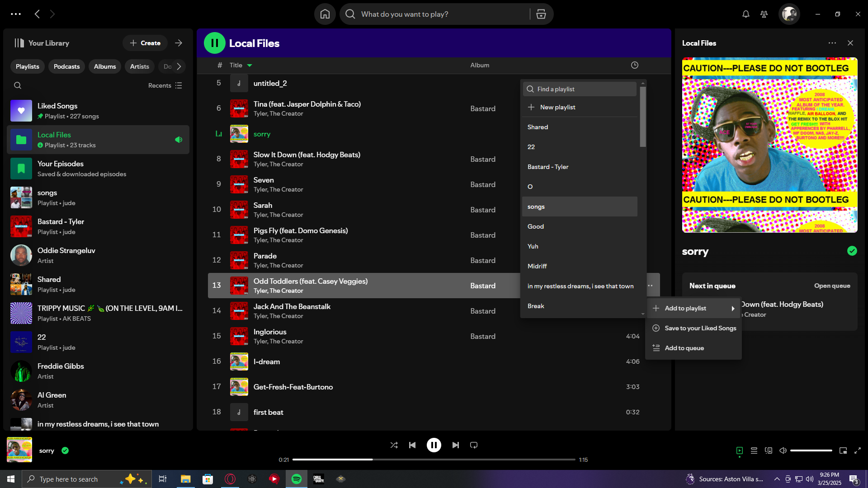This screenshot has height=488, width=868.
Task: Open the Home icon in top bar
Action: 325,14
